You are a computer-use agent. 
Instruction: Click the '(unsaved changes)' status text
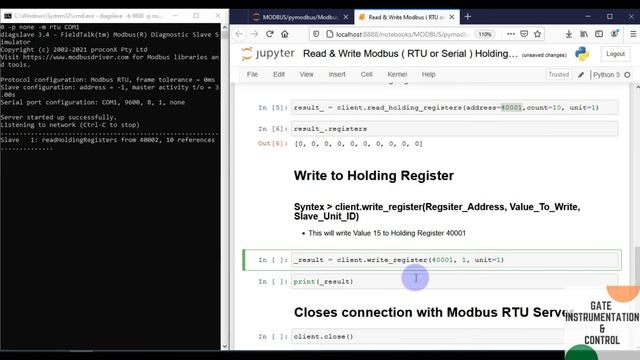(x=544, y=55)
